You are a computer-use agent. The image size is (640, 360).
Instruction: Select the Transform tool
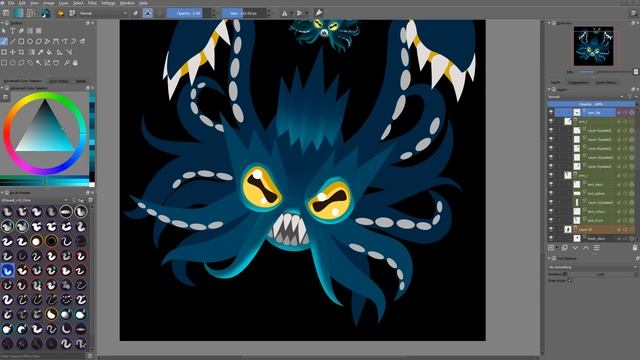point(4,52)
